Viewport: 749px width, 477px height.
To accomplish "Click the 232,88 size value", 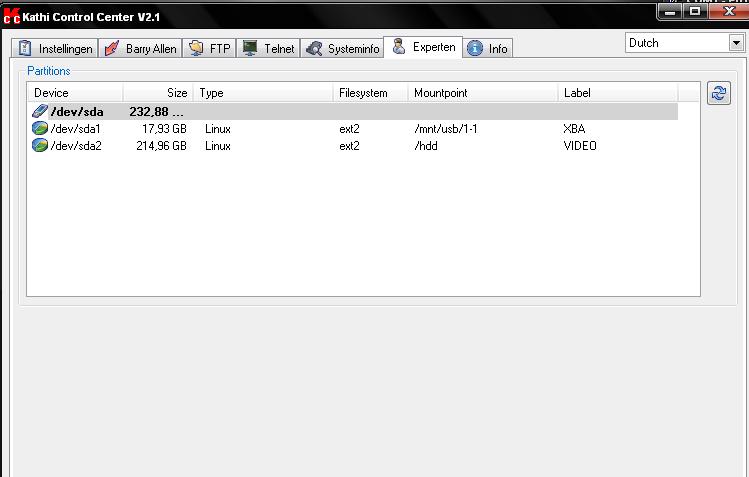I will (x=156, y=112).
